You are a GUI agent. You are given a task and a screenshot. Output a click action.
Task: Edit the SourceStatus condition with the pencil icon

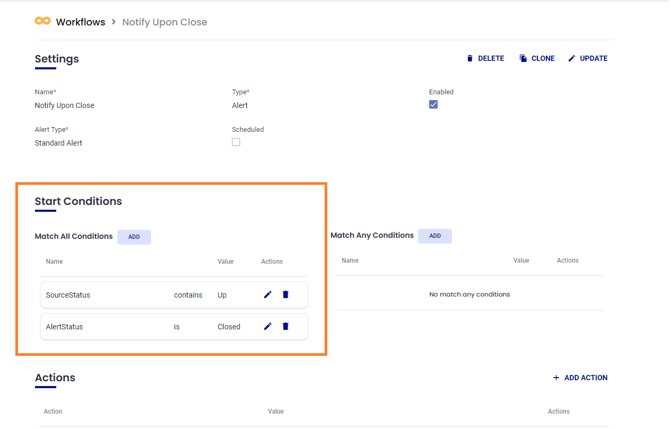coord(267,295)
